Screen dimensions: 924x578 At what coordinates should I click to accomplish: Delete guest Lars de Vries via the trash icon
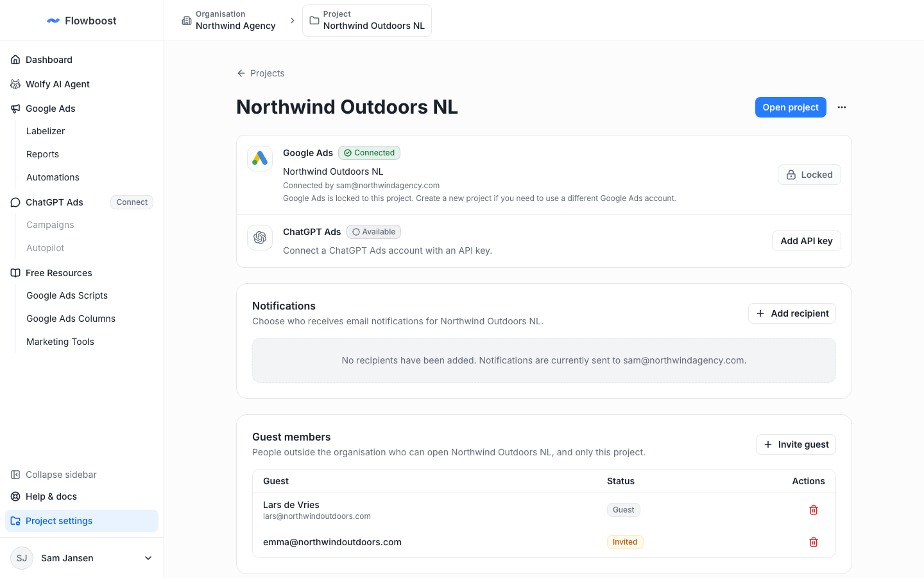[814, 510]
